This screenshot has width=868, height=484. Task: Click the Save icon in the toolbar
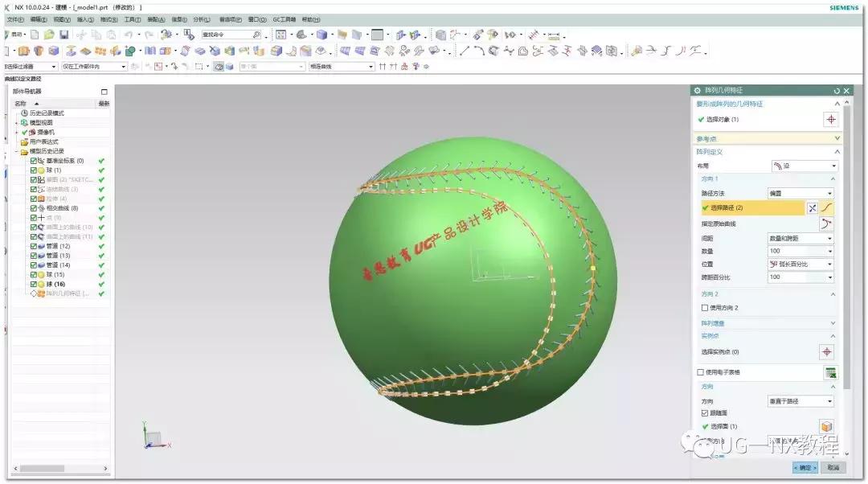pyautogui.click(x=63, y=35)
